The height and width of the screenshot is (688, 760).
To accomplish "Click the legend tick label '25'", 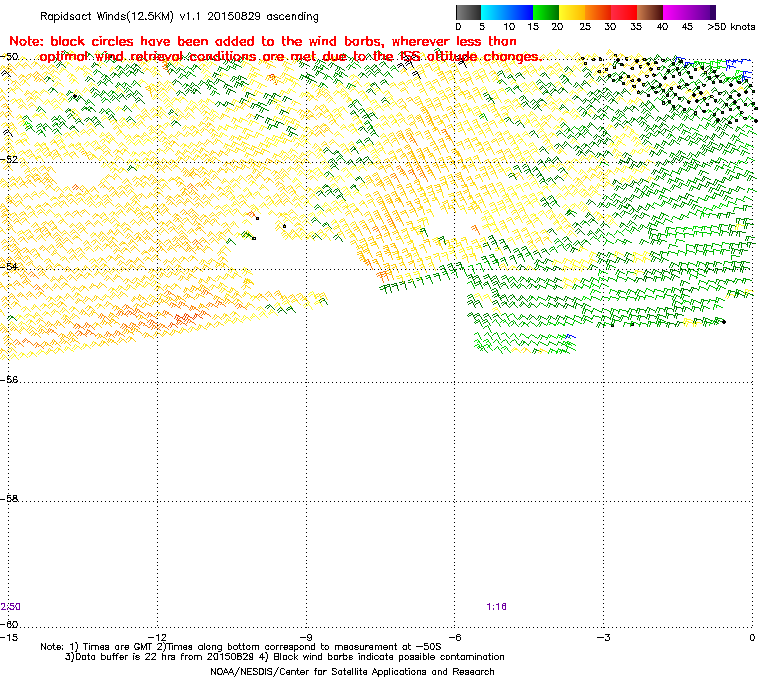I will tap(585, 27).
